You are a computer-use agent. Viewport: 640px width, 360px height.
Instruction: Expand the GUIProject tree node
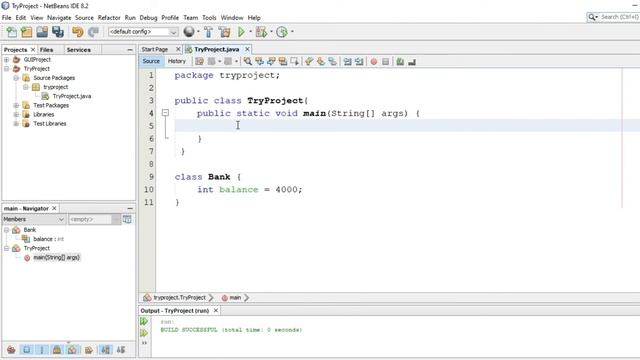[7, 60]
